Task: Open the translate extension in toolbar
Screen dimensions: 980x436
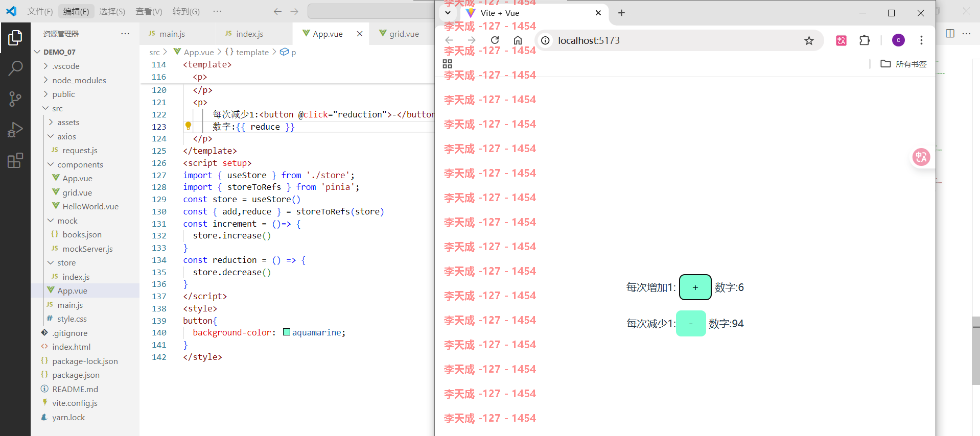Action: click(841, 40)
